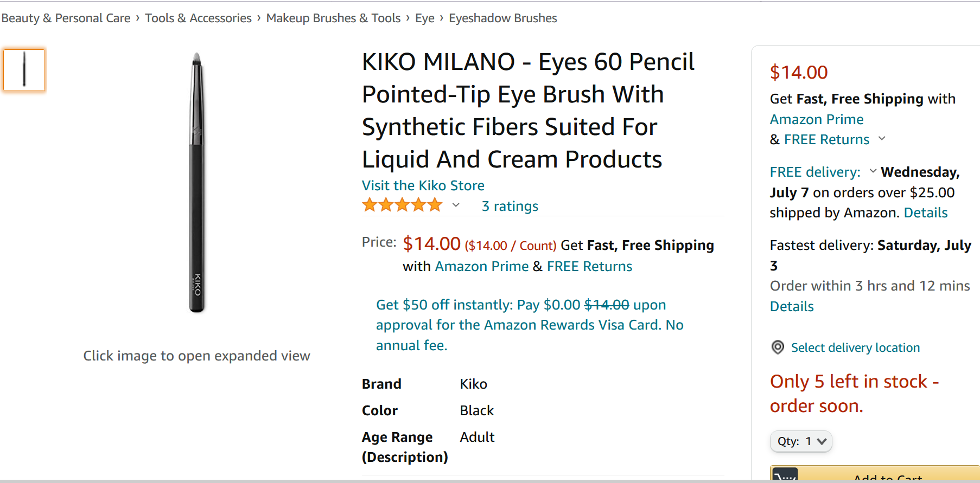
Task: Expand the star rating breakdown chevron
Action: coord(456,205)
